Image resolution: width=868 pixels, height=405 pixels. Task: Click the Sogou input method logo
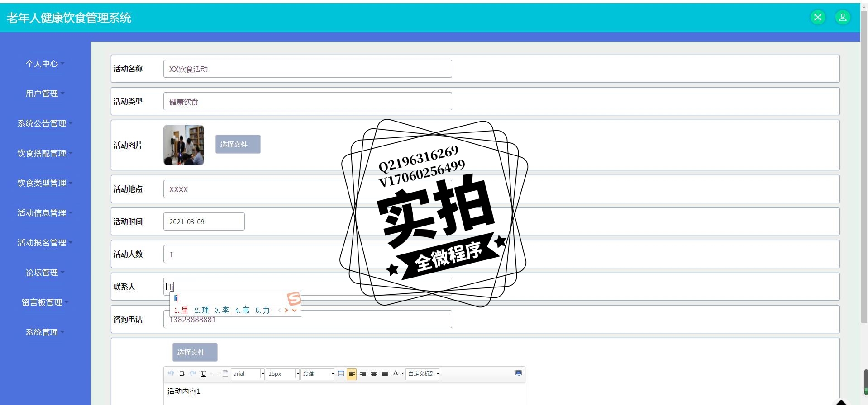pyautogui.click(x=294, y=298)
